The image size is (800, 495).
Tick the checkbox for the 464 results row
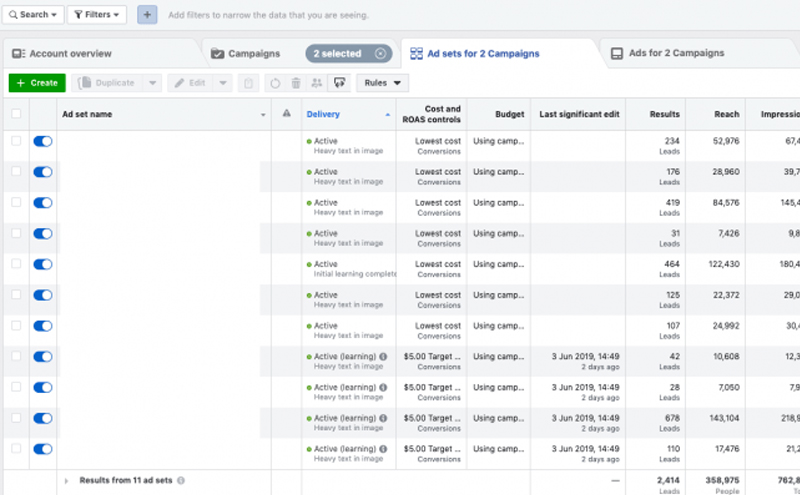pyautogui.click(x=15, y=264)
